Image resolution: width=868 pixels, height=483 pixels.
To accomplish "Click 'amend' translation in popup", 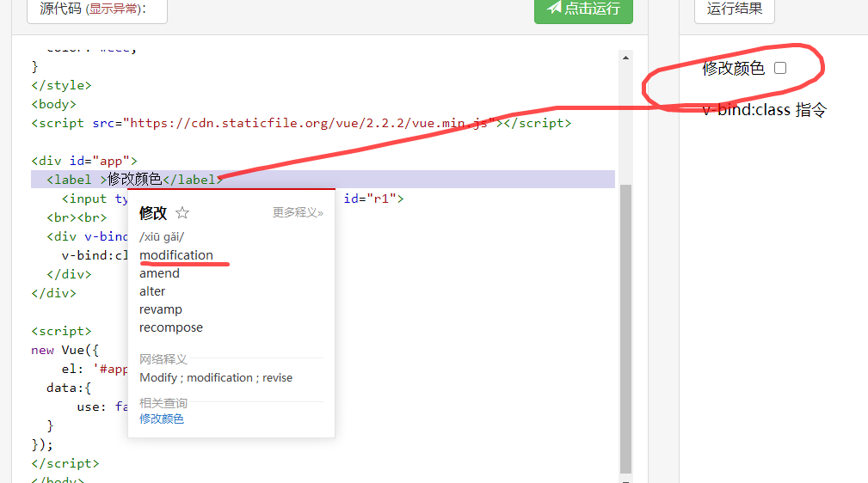I will pos(159,273).
